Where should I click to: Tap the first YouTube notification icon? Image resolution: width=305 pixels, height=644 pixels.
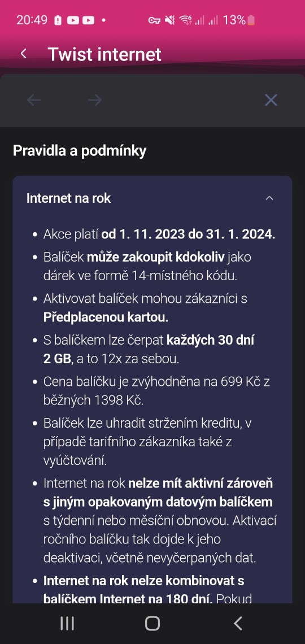pos(73,20)
